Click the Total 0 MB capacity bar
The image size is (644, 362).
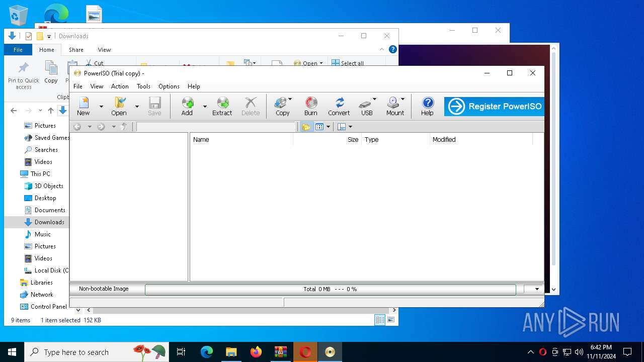[x=330, y=289]
